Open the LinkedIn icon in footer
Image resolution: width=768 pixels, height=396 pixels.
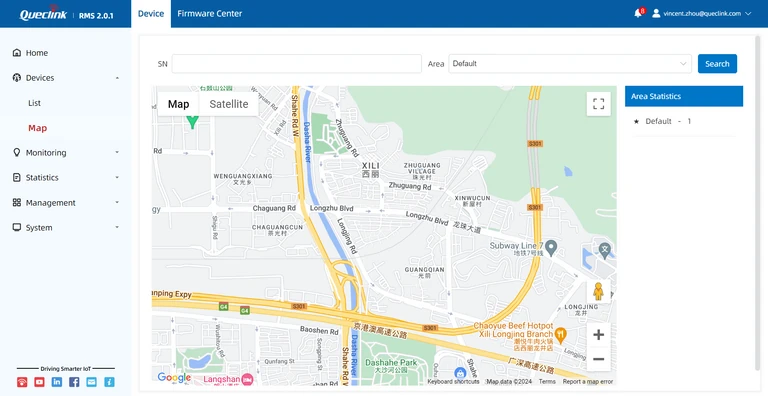(x=57, y=382)
